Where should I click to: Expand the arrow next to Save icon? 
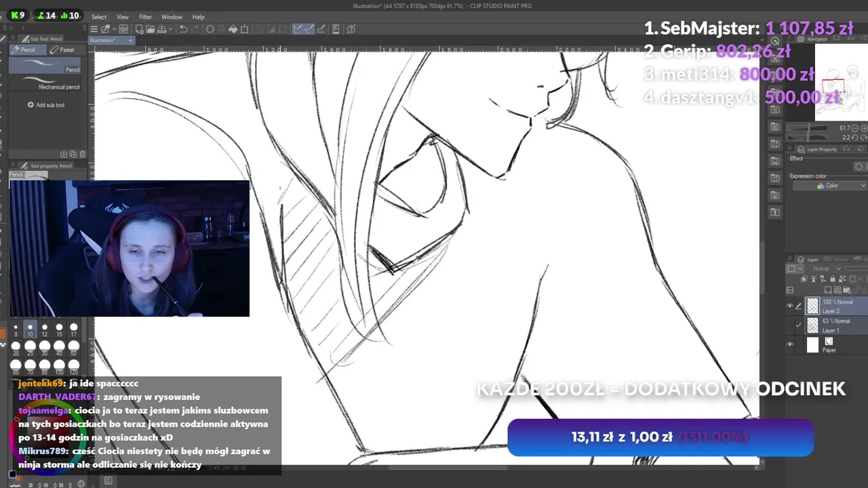coord(172,29)
